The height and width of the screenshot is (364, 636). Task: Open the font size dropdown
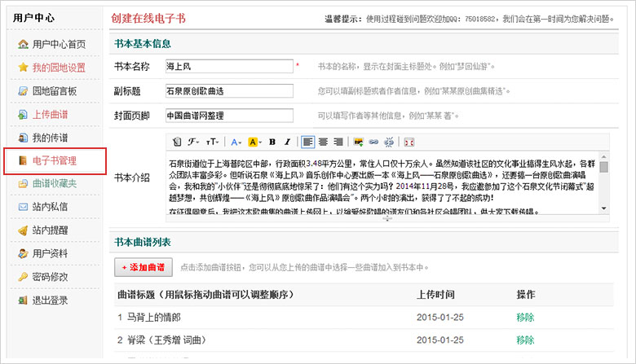tap(213, 142)
